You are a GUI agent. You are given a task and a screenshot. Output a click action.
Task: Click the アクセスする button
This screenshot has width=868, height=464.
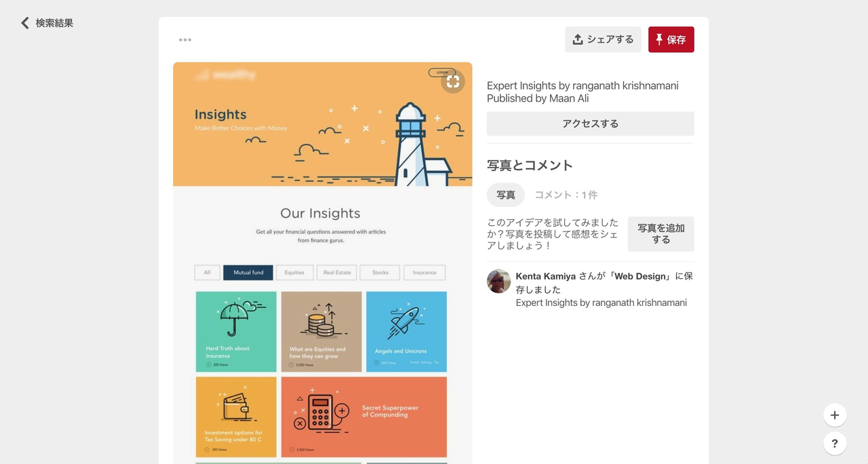(x=589, y=123)
